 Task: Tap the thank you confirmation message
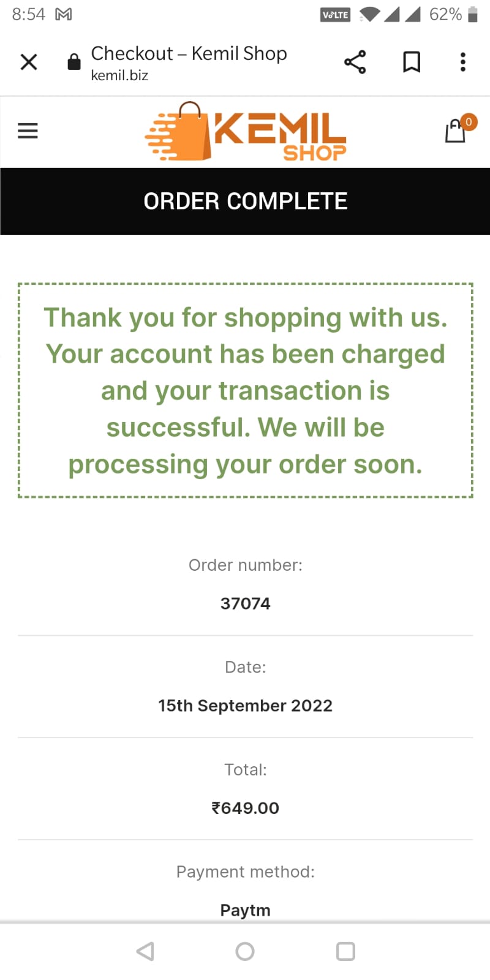click(x=246, y=391)
